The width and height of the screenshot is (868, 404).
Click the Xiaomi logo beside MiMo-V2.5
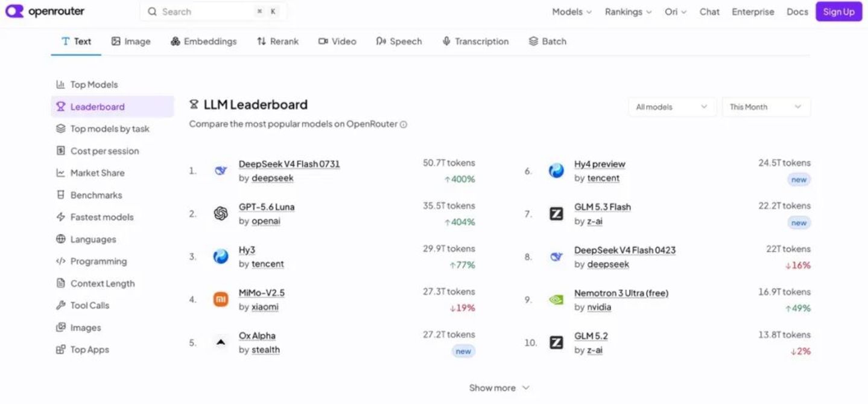[221, 300]
